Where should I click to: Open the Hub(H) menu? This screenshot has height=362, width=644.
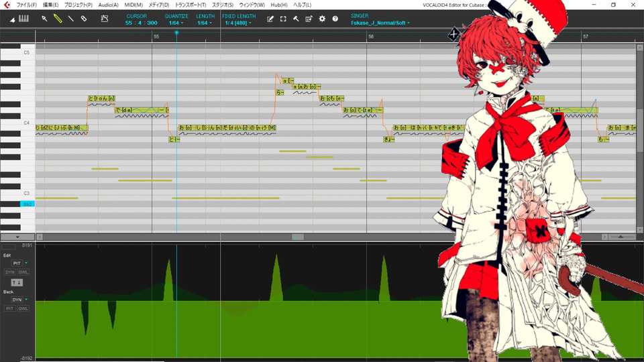coord(279,5)
